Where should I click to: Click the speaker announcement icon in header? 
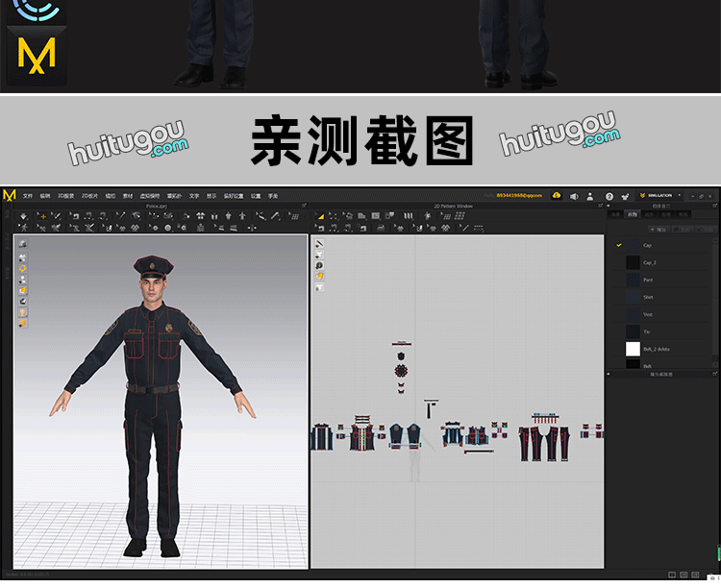click(x=574, y=195)
